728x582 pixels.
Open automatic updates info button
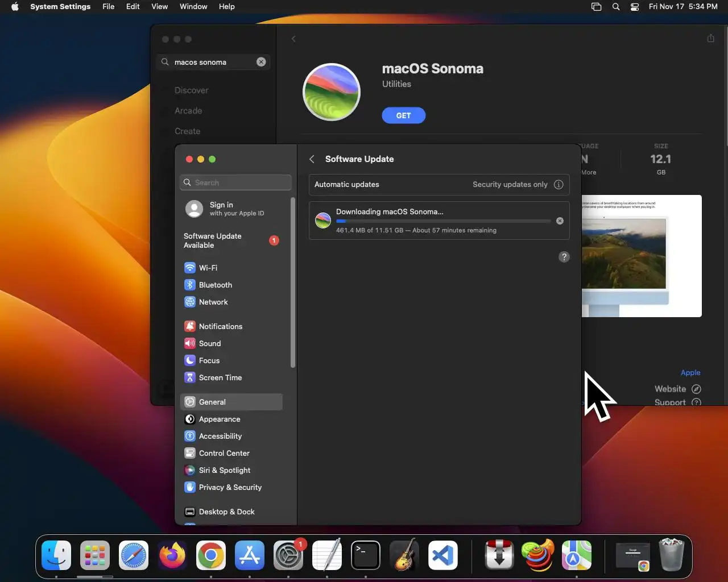[559, 184]
